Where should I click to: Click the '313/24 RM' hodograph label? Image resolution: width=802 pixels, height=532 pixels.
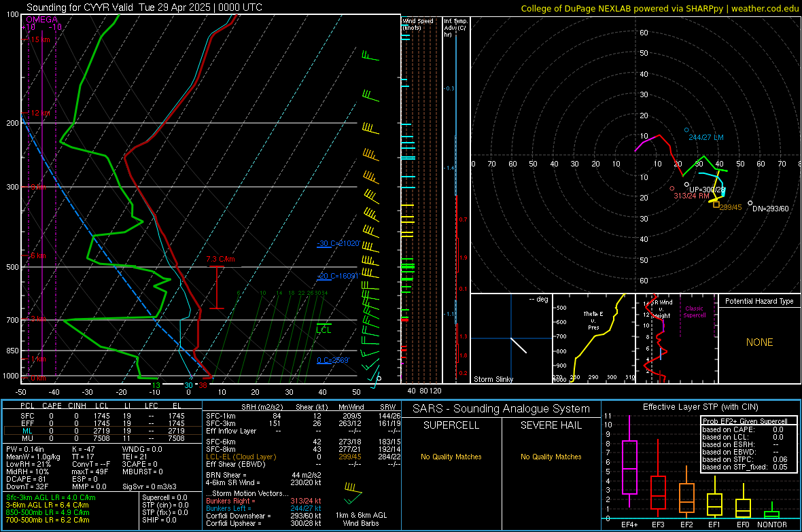[x=691, y=196]
